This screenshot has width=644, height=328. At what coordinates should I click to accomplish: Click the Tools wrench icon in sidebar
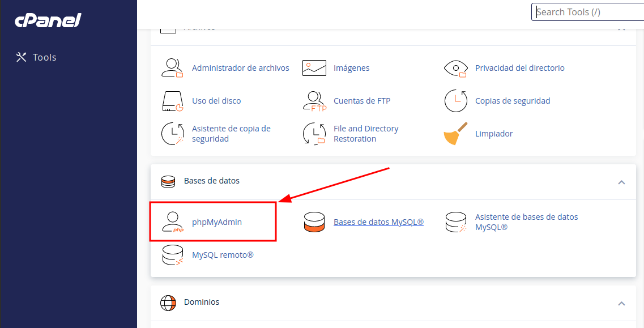[x=21, y=57]
